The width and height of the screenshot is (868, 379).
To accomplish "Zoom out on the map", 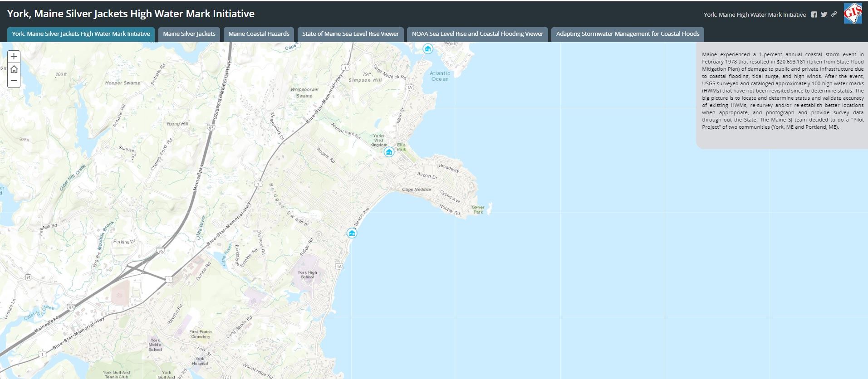I will click(x=14, y=81).
